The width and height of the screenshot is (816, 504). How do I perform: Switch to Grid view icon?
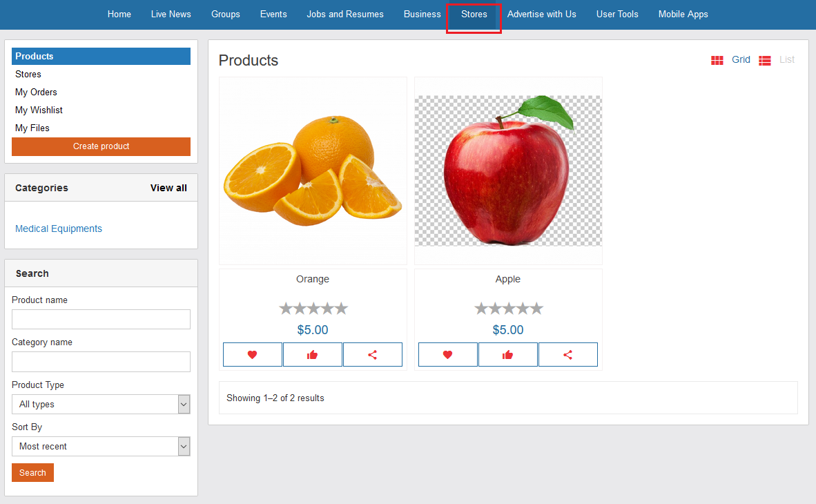717,60
